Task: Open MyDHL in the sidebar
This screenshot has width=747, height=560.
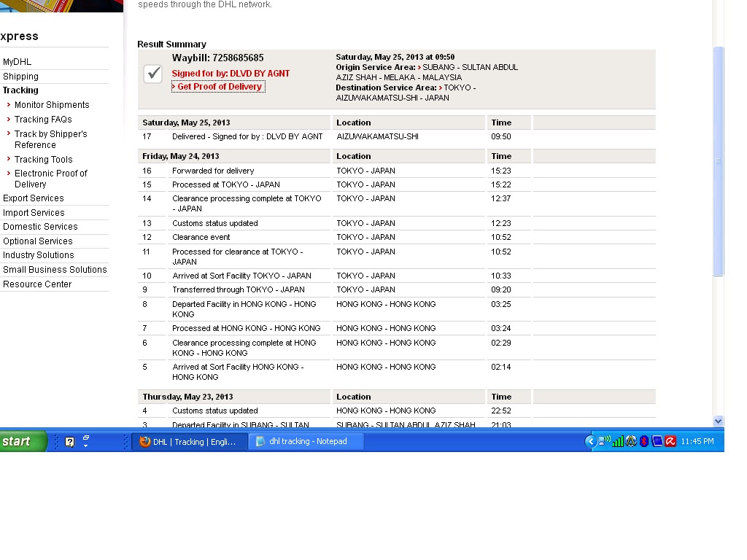Action: (18, 62)
